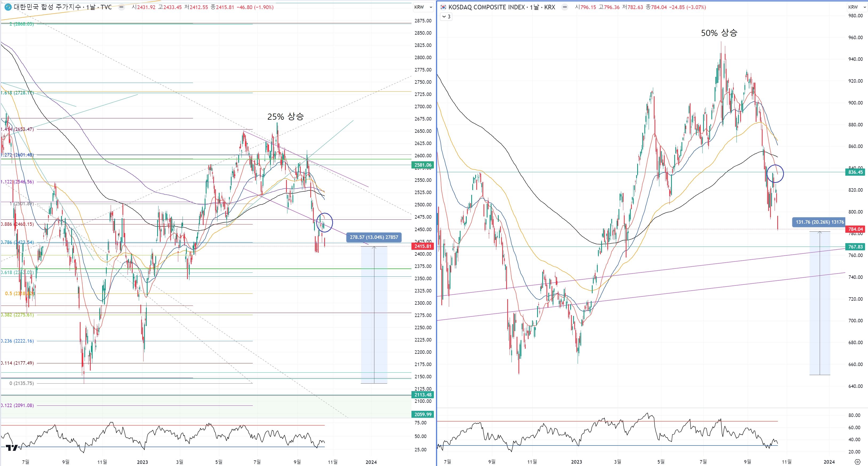The width and height of the screenshot is (868, 466).
Task: Click the red 784.04 last price label
Action: click(855, 229)
